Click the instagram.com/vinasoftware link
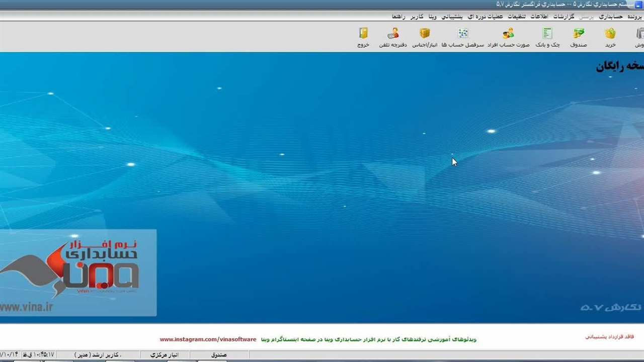The width and height of the screenshot is (644, 362). (x=208, y=339)
